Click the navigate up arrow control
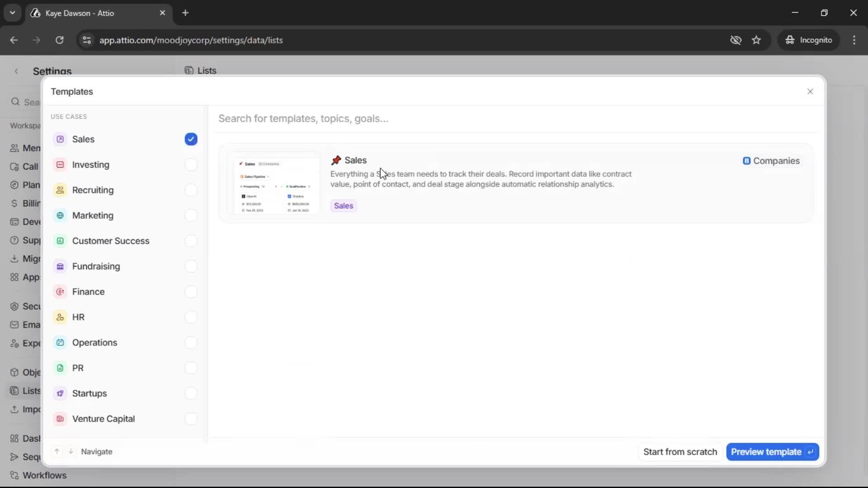 pos(57,451)
